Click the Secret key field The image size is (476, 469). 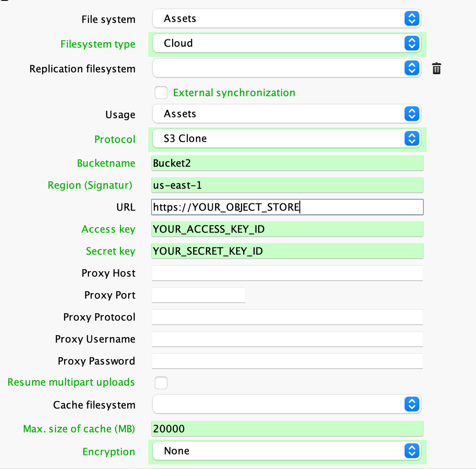coord(287,251)
